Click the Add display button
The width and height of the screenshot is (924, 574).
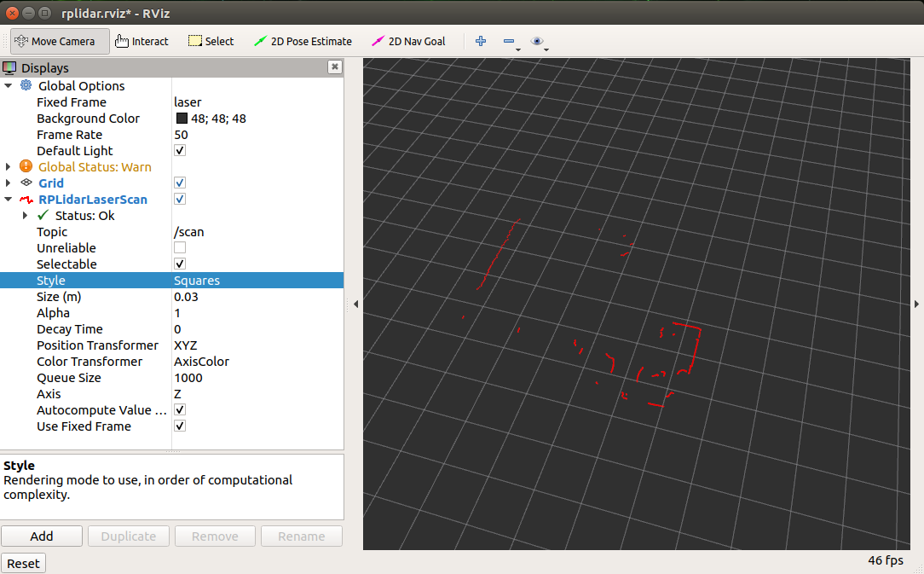click(x=42, y=536)
